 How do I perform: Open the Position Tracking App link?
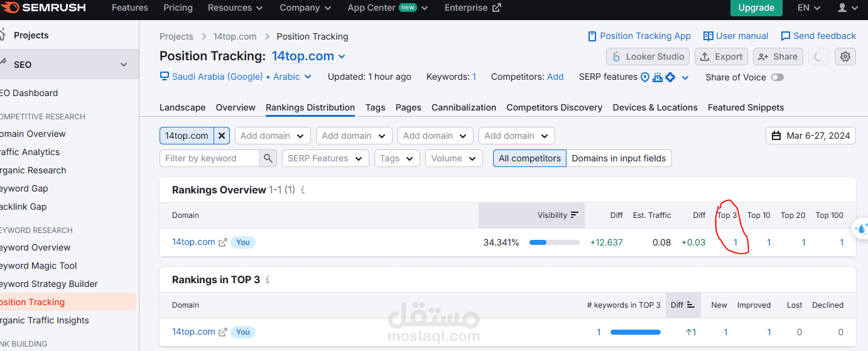639,36
